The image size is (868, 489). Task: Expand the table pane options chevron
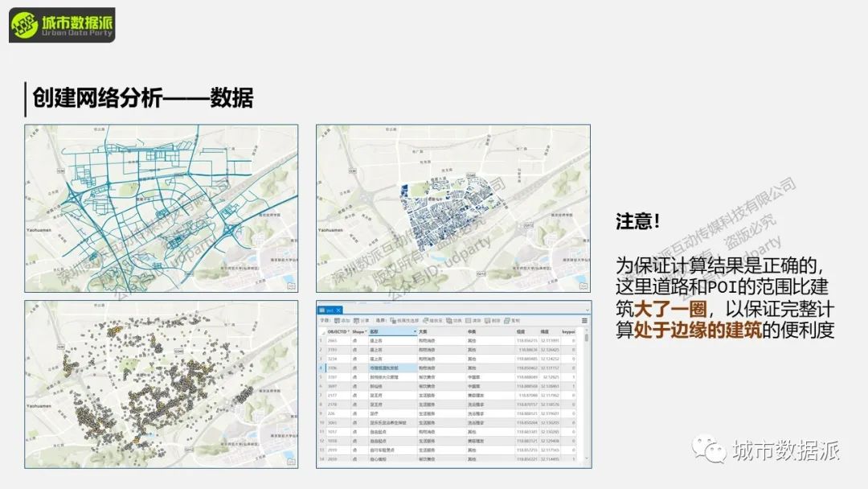tap(588, 310)
